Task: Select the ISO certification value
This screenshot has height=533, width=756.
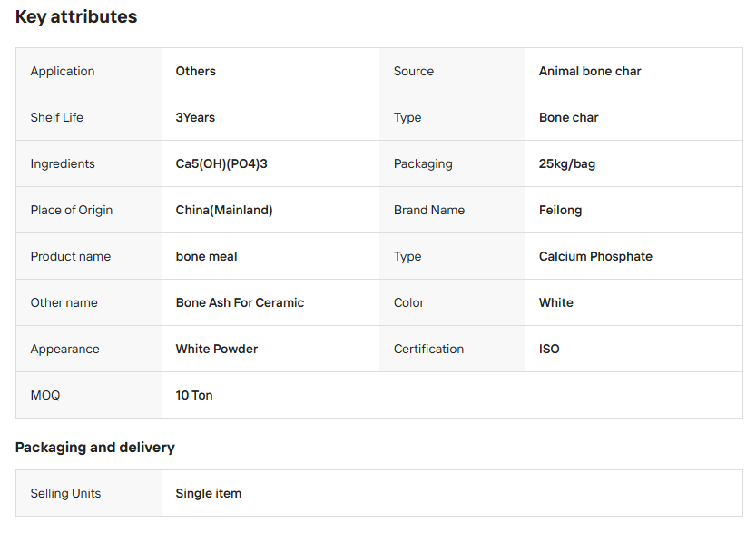Action: 549,349
